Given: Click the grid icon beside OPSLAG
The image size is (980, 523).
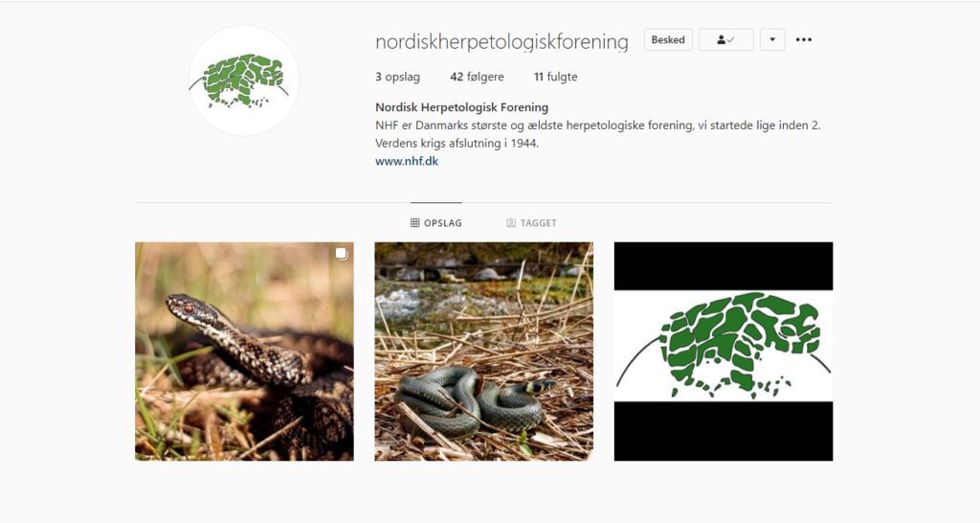Looking at the screenshot, I should (x=415, y=223).
